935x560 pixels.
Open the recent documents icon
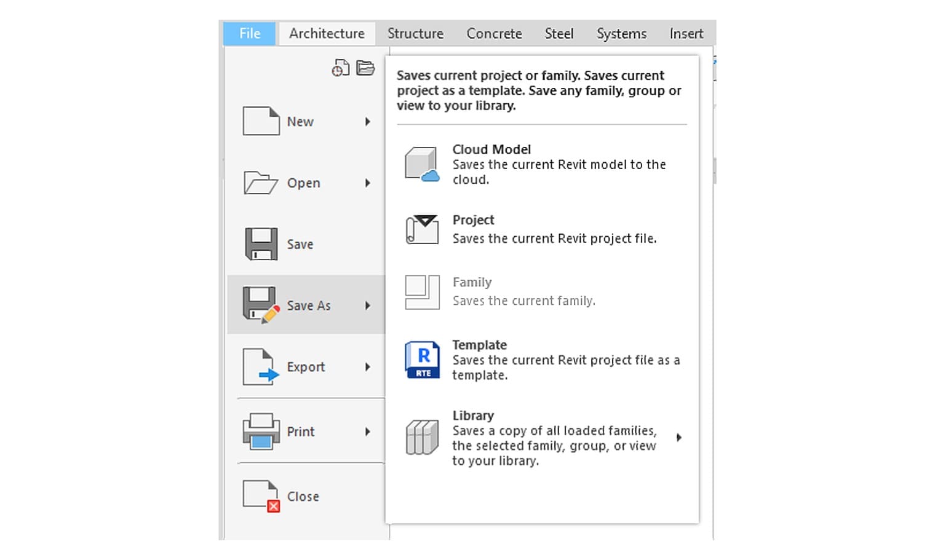pos(341,68)
